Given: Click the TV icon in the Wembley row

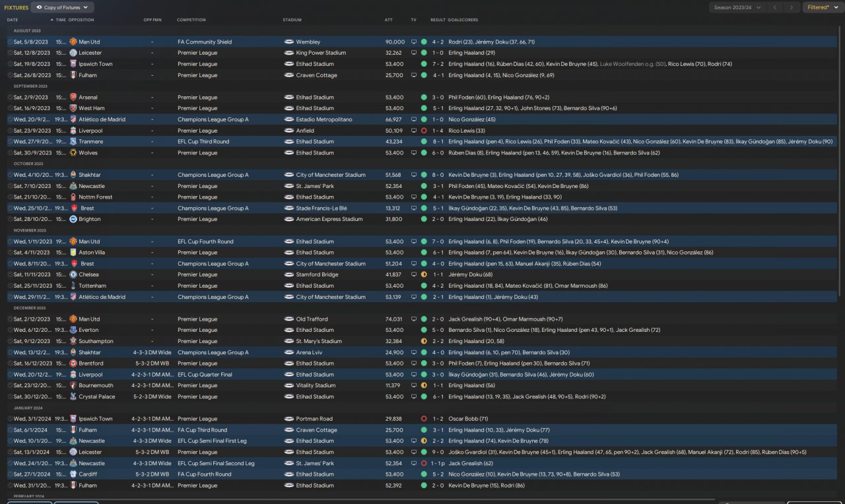Looking at the screenshot, I should pos(414,42).
